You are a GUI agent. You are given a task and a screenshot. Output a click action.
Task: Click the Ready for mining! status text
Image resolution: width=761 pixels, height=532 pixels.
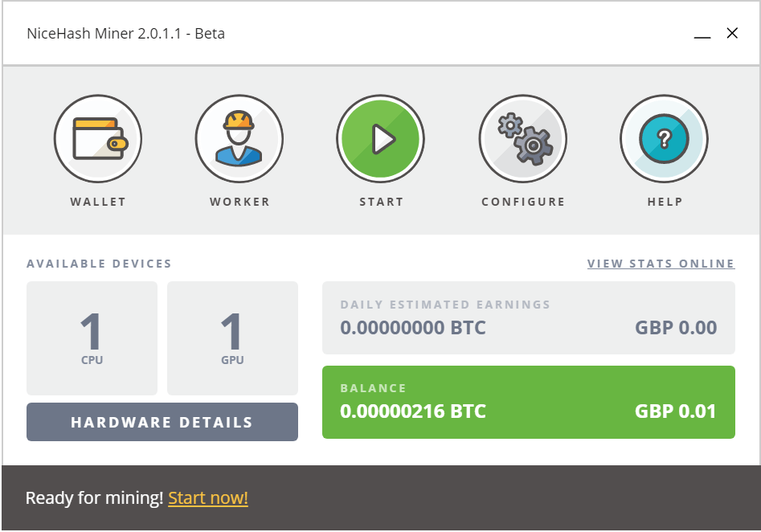click(x=94, y=498)
